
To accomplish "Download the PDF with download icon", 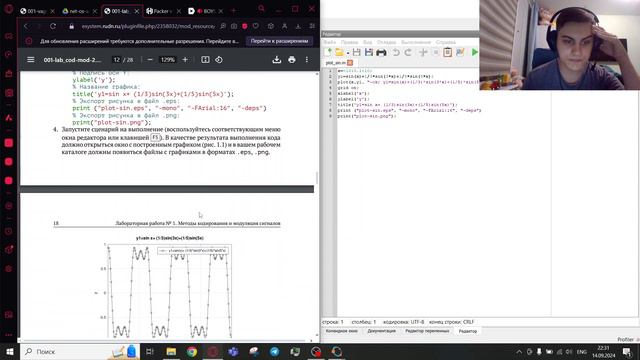I will click(277, 60).
